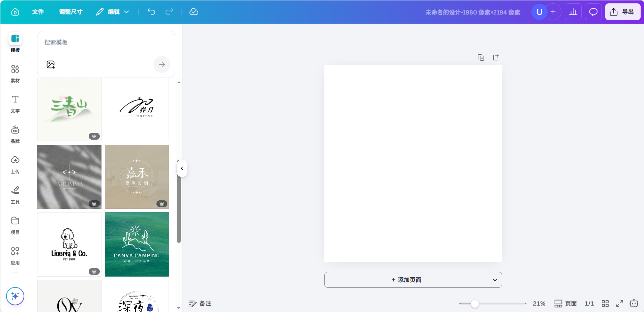Enter fullscreen with the expand arrows icon
Viewport: 644px width, 312px height.
point(619,304)
